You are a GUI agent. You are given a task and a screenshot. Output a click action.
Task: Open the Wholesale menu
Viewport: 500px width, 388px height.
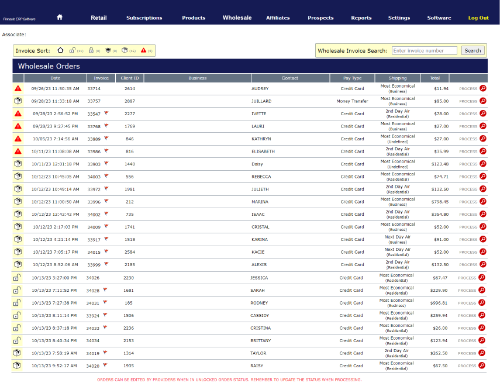pyautogui.click(x=237, y=18)
